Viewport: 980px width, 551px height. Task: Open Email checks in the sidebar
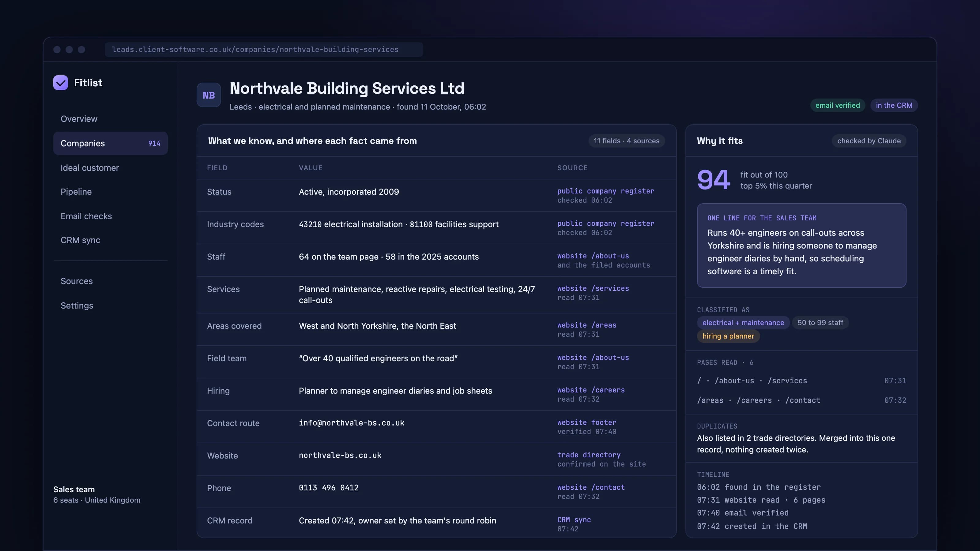(x=110, y=216)
